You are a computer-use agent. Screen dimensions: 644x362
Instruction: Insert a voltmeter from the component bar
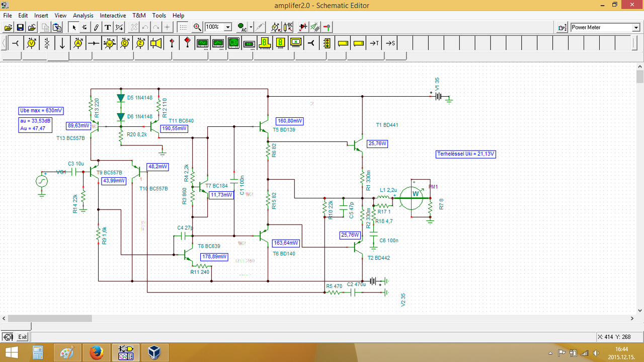click(x=31, y=43)
